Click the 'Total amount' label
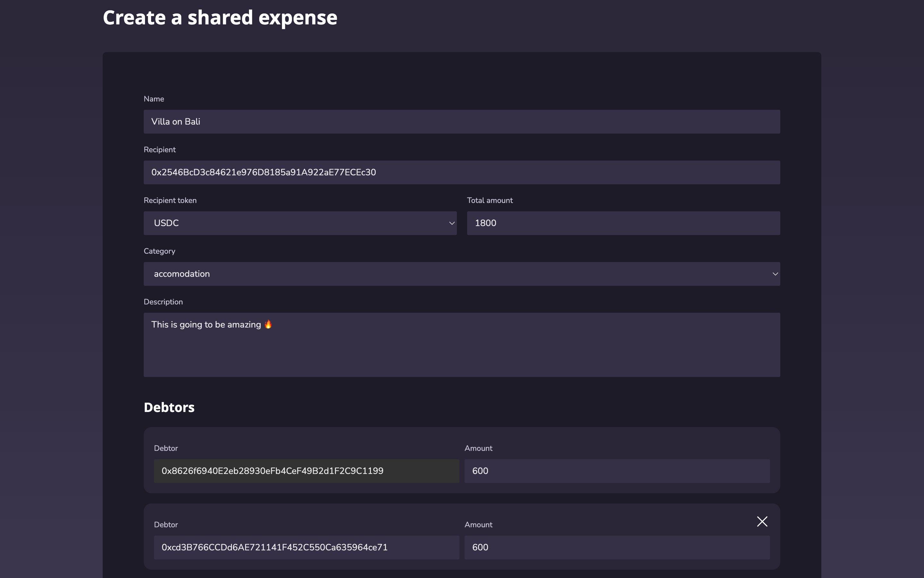The width and height of the screenshot is (924, 578). 490,201
